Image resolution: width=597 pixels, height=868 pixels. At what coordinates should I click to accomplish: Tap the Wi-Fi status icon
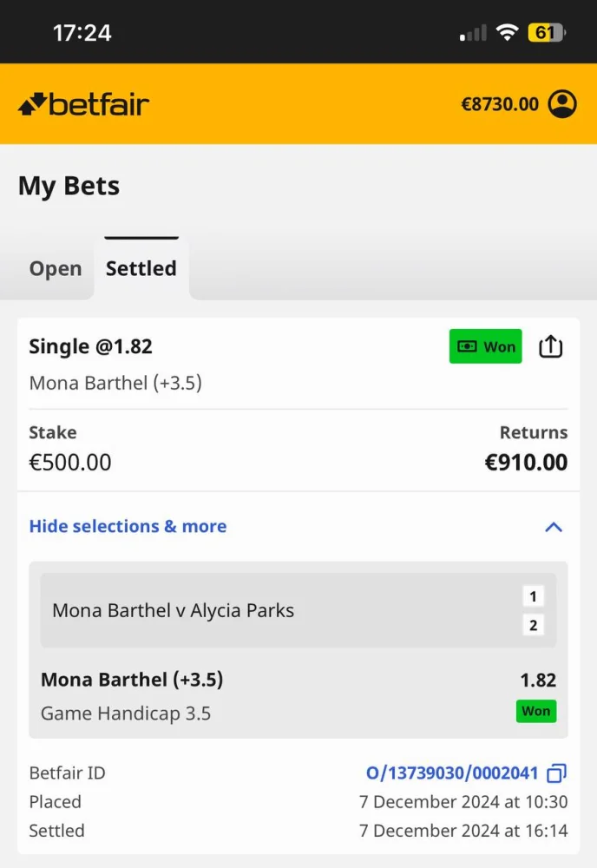(507, 33)
